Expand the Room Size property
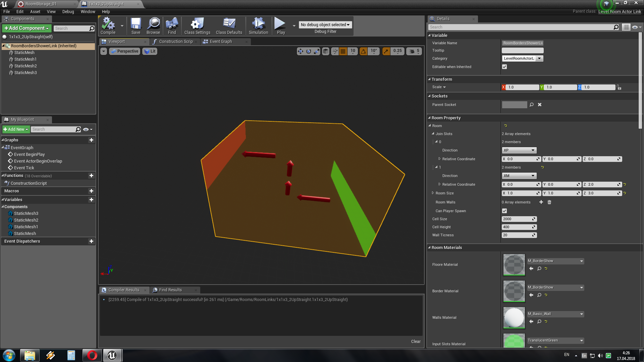This screenshot has width=644, height=362. coord(433,193)
